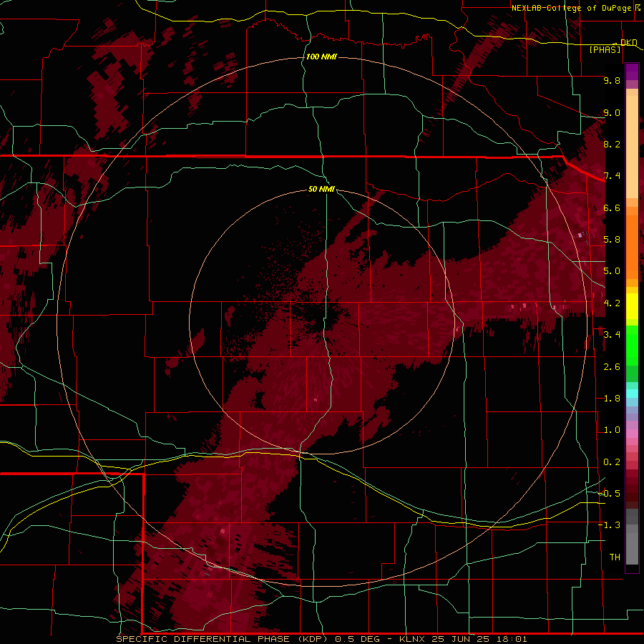This screenshot has height=644, width=644.
Task: Click the 'NEXLAB-College of DuPage' credit text
Action: pyautogui.click(x=572, y=8)
